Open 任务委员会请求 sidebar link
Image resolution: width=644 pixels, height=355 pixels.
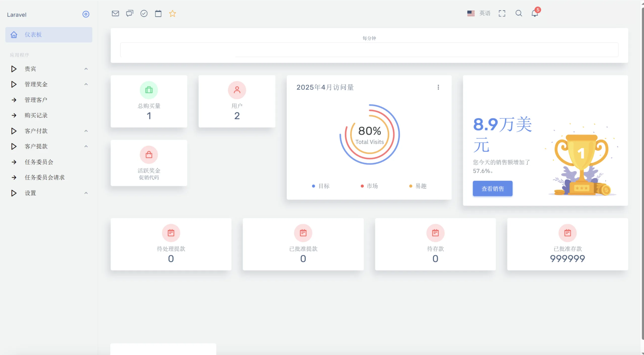tap(45, 178)
